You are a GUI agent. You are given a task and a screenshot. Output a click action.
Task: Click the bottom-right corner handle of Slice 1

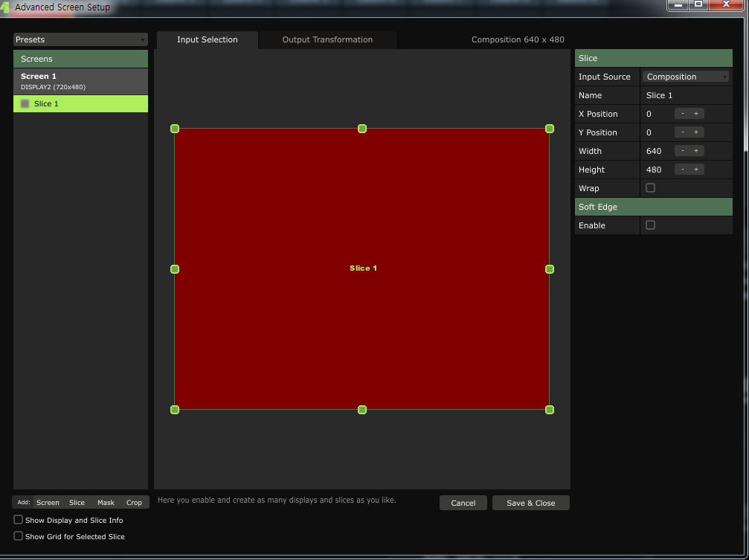550,410
